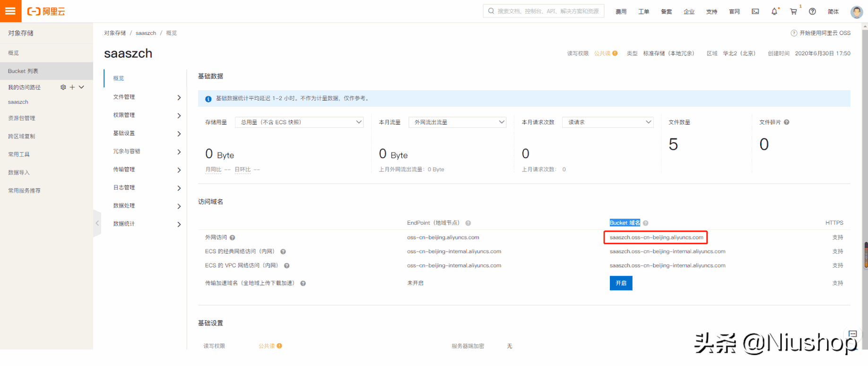Go to saaszch breadcrumb
The height and width of the screenshot is (366, 868).
point(146,33)
